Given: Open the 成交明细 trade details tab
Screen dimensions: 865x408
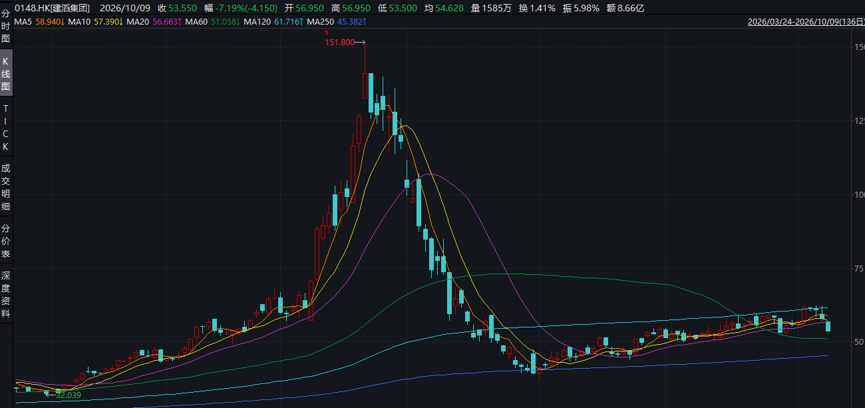Looking at the screenshot, I should coord(6,186).
